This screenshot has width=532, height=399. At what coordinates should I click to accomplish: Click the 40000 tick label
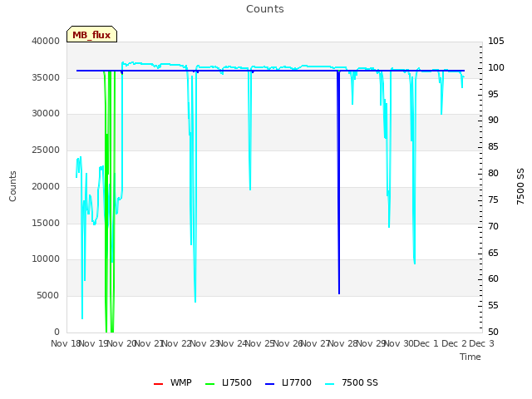click(46, 41)
